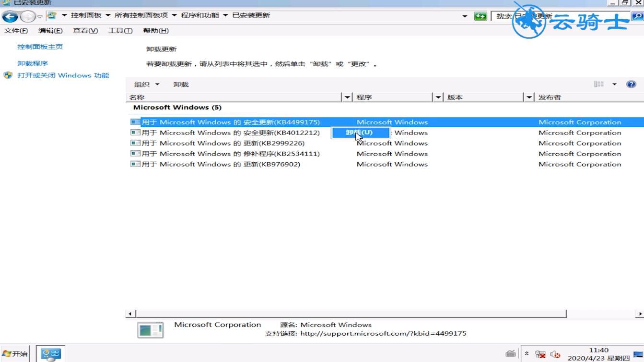The height and width of the screenshot is (362, 644).
Task: Select the KB2999226 update row
Action: click(386, 143)
